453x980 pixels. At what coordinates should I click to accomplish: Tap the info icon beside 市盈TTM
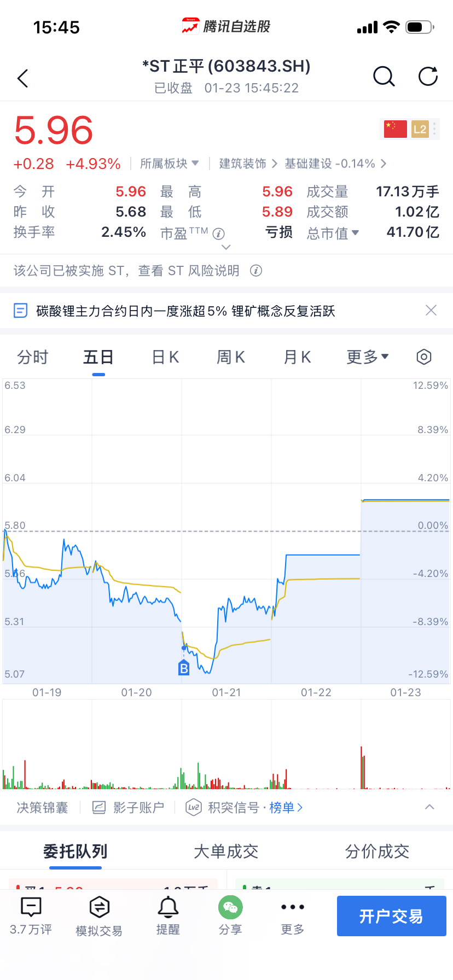219,234
